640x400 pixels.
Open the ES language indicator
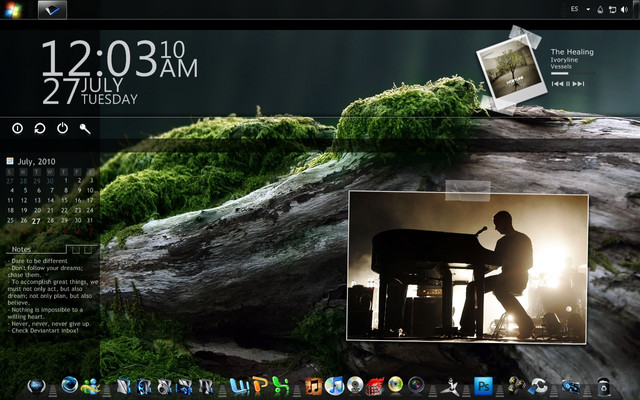tap(574, 9)
